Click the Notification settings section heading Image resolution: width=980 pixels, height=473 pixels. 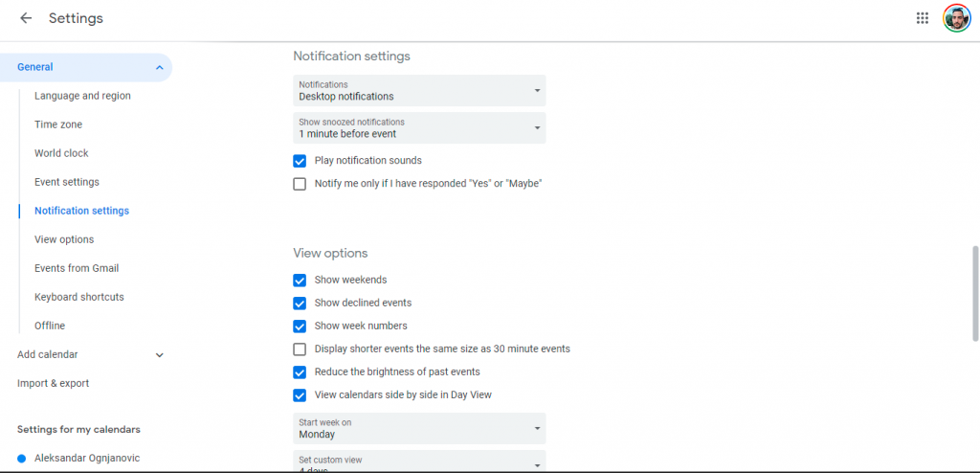pyautogui.click(x=352, y=56)
